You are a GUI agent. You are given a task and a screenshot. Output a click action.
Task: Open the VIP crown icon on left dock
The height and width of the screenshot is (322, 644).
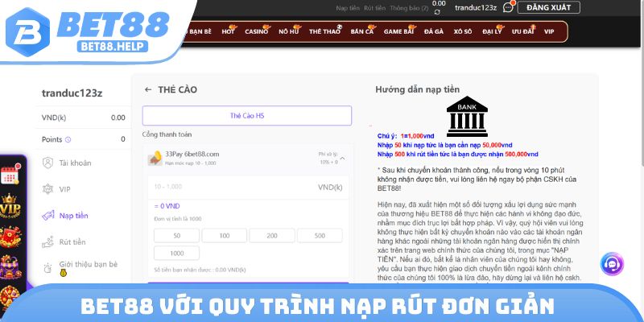pyautogui.click(x=10, y=206)
